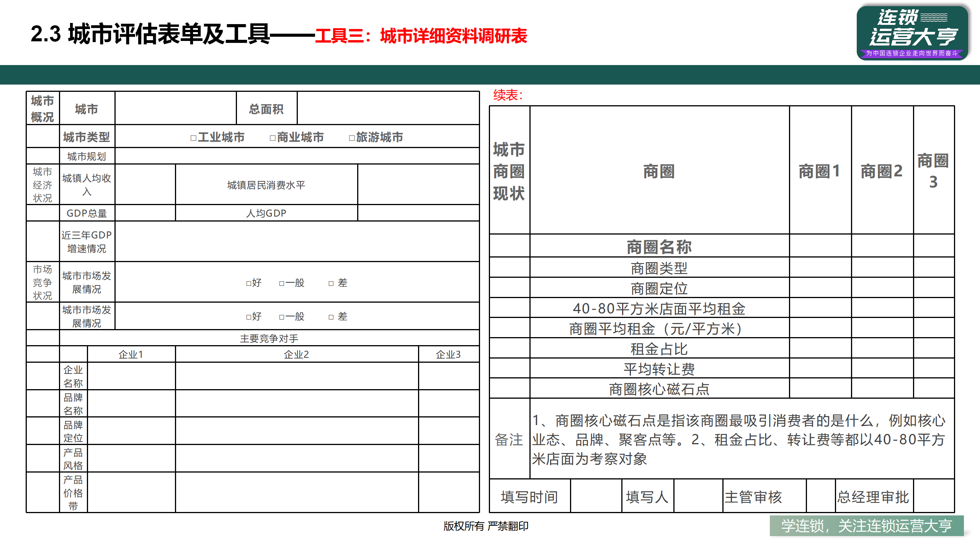
Task: Click the 产品风格 row label
Action: [73, 459]
